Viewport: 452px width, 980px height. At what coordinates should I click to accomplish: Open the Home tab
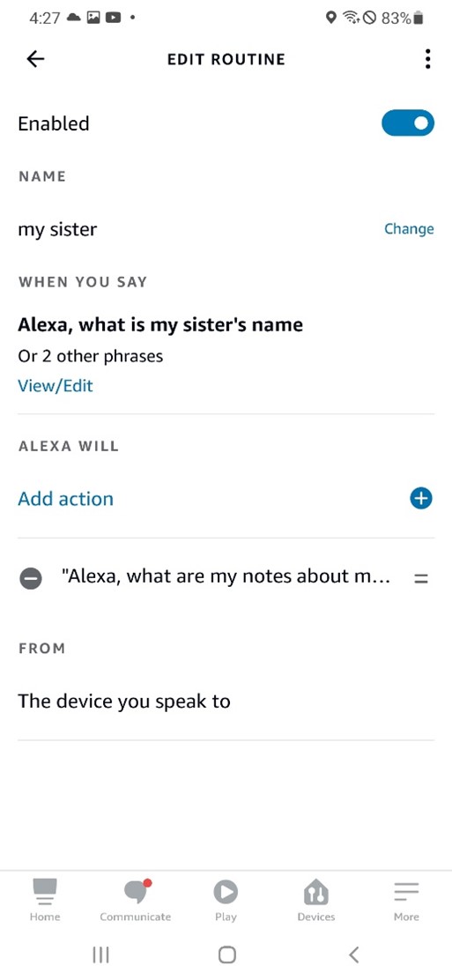pos(45,900)
